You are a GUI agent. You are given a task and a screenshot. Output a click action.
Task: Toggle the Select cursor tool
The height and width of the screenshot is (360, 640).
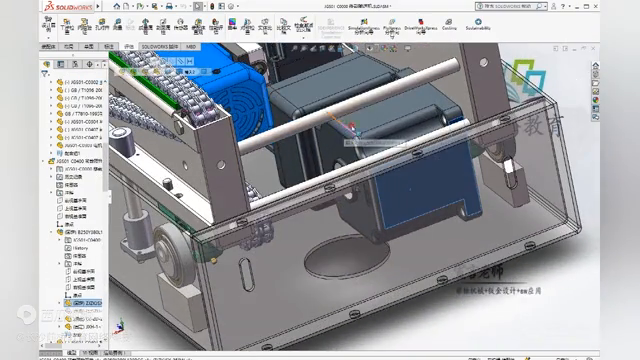[198, 6]
